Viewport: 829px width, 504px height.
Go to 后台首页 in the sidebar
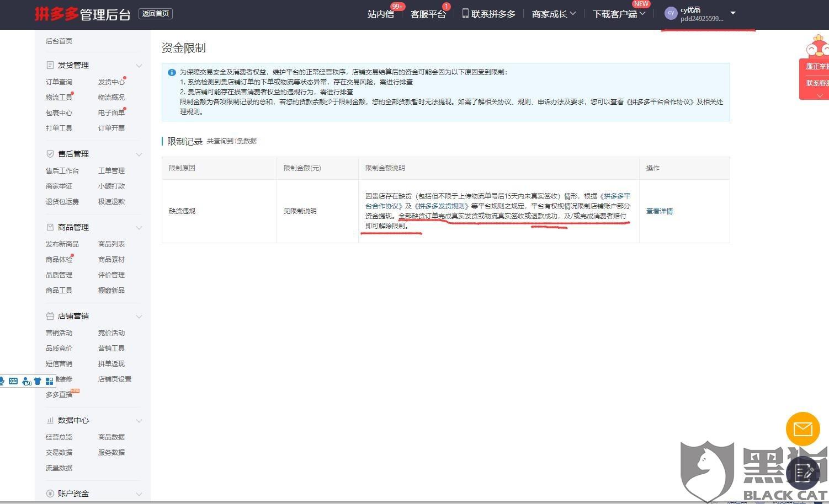(59, 41)
